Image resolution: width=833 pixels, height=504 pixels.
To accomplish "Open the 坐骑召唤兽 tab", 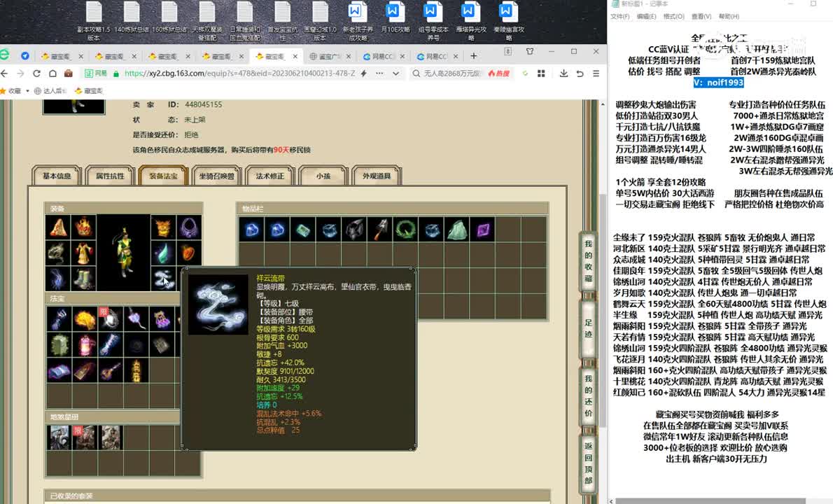I will coord(216,176).
